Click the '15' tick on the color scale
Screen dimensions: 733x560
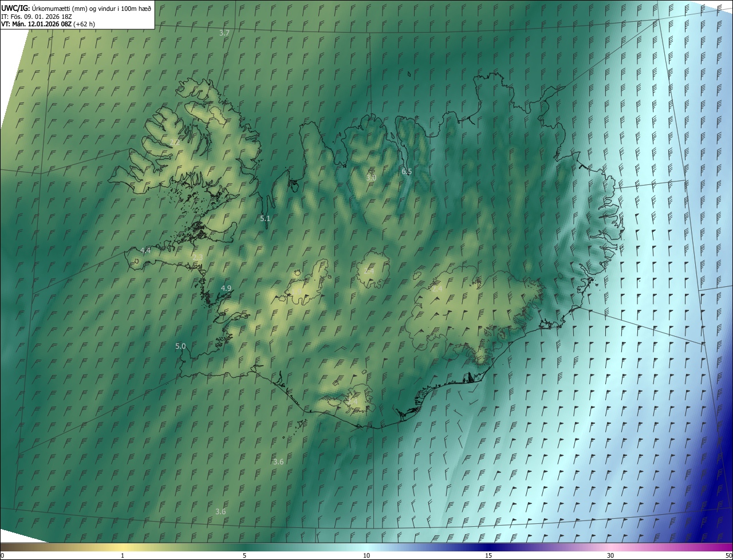[488, 555]
